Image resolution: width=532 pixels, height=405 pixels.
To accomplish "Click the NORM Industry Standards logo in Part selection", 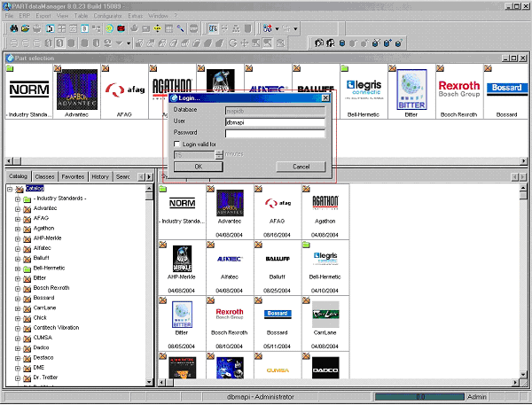I will click(29, 90).
